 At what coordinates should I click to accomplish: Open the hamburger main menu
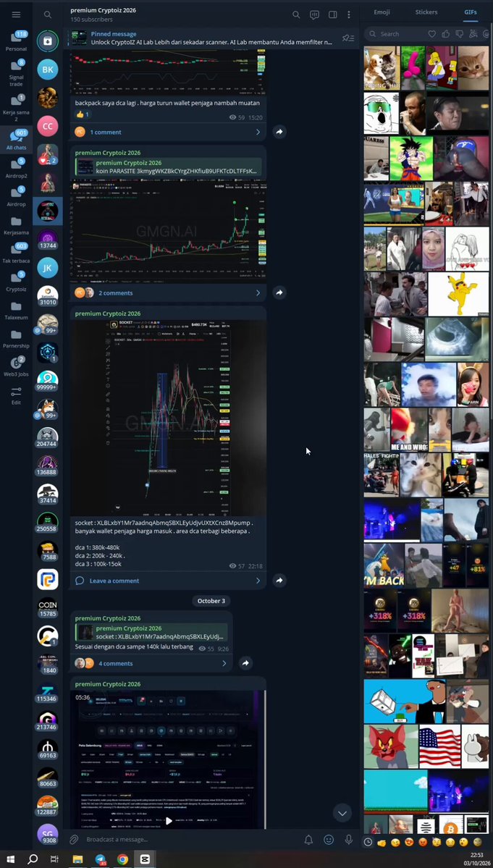tap(16, 14)
